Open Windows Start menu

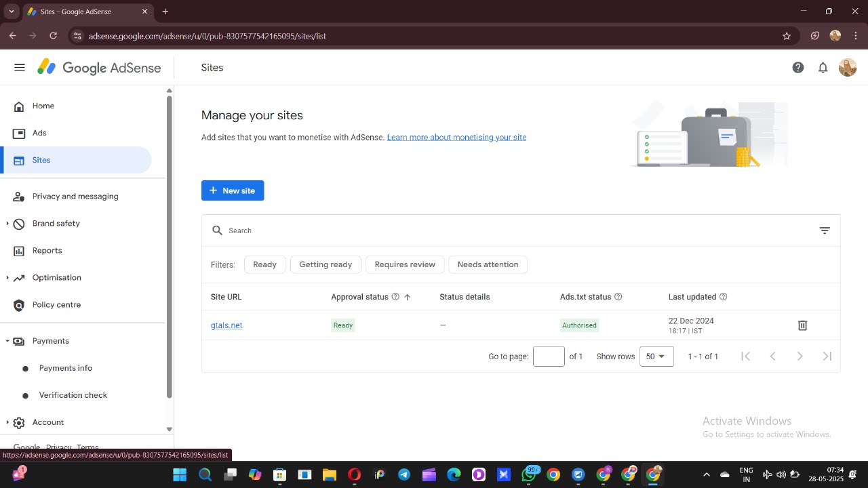(180, 474)
